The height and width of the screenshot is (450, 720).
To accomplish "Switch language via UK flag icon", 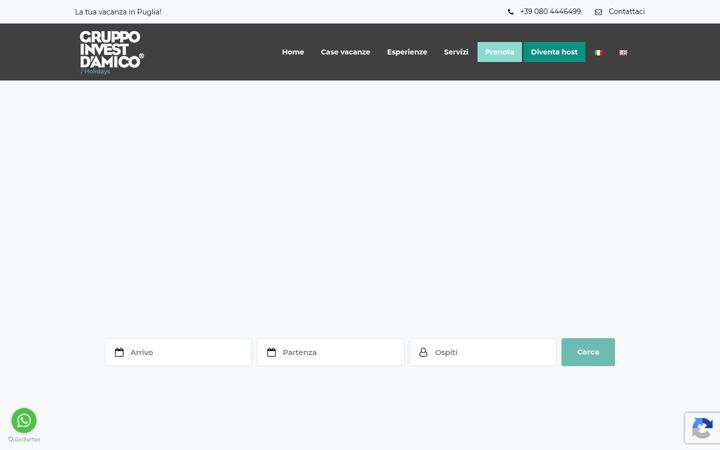I will (623, 53).
